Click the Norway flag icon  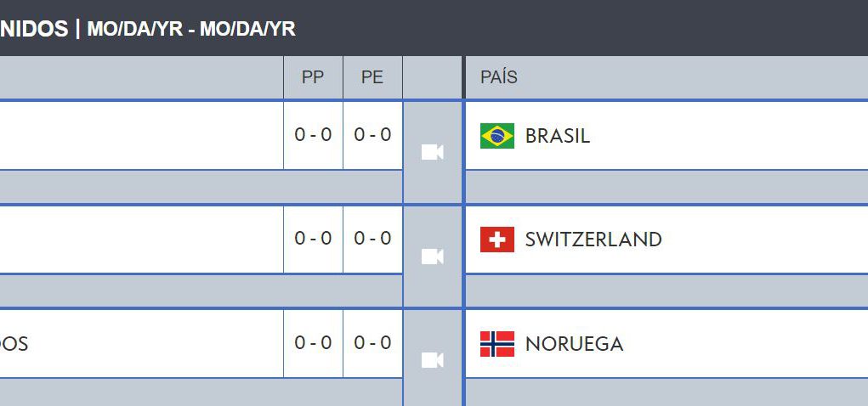pos(497,343)
